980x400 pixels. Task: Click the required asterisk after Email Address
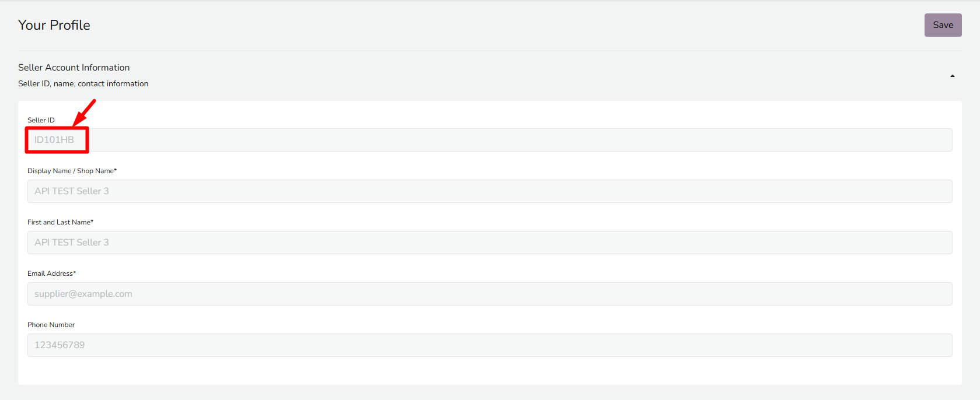(75, 273)
